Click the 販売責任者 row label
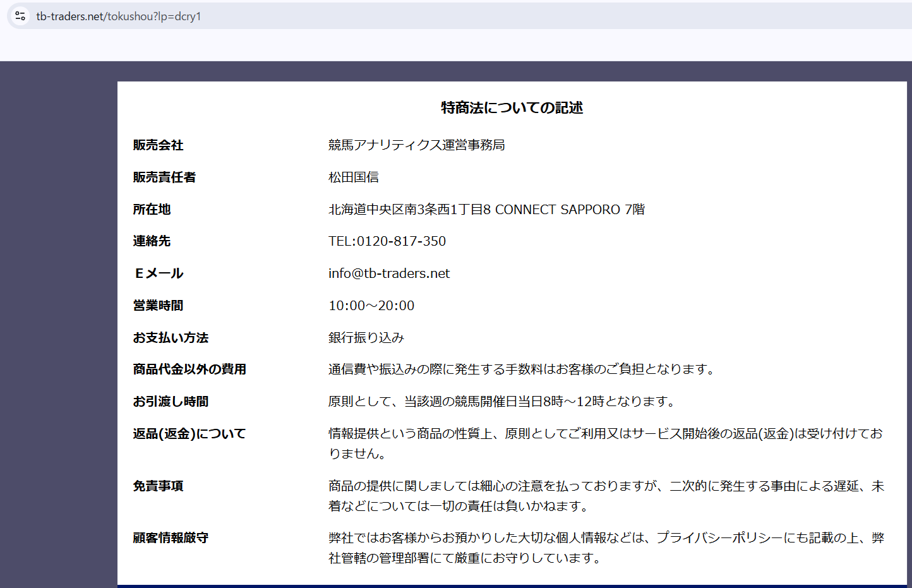 [x=164, y=177]
